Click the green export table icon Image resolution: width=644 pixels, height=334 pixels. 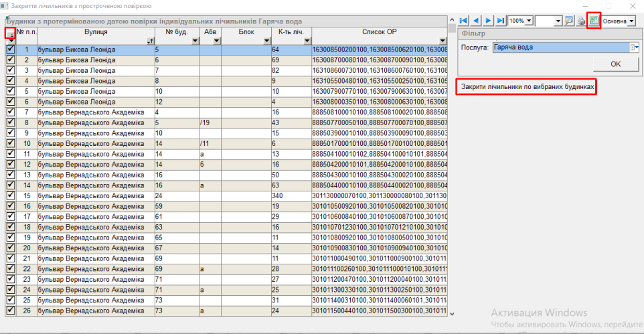tap(594, 21)
